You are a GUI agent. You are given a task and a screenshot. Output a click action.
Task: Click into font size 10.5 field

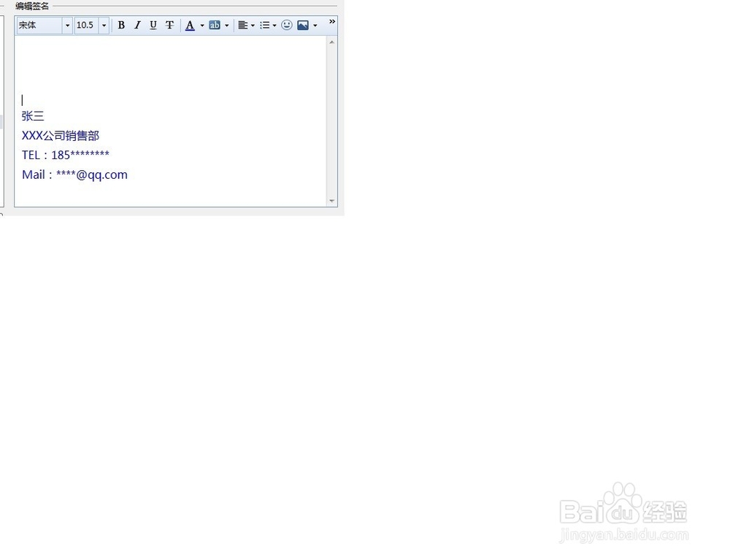point(87,25)
